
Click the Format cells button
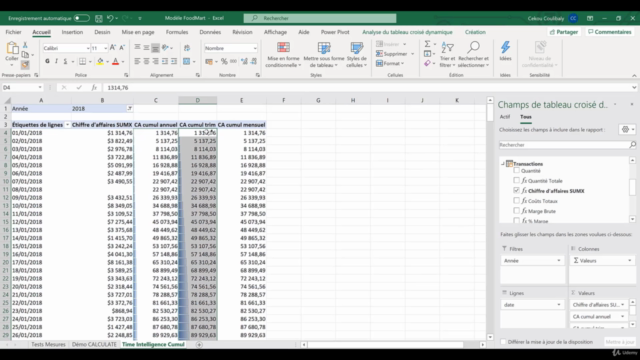[390, 64]
